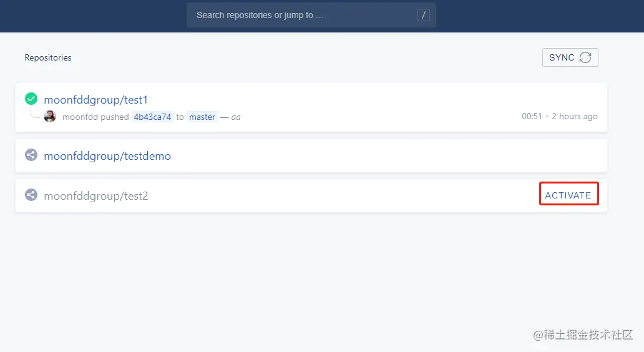Screen dimensions: 644x352
Task: Open the moonfddgroup/testdemo repository
Action: (107, 156)
